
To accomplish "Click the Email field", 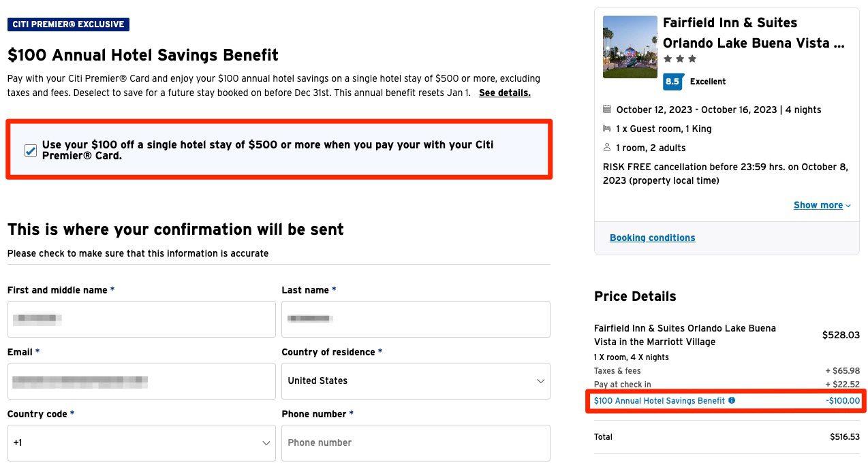I will click(x=141, y=381).
